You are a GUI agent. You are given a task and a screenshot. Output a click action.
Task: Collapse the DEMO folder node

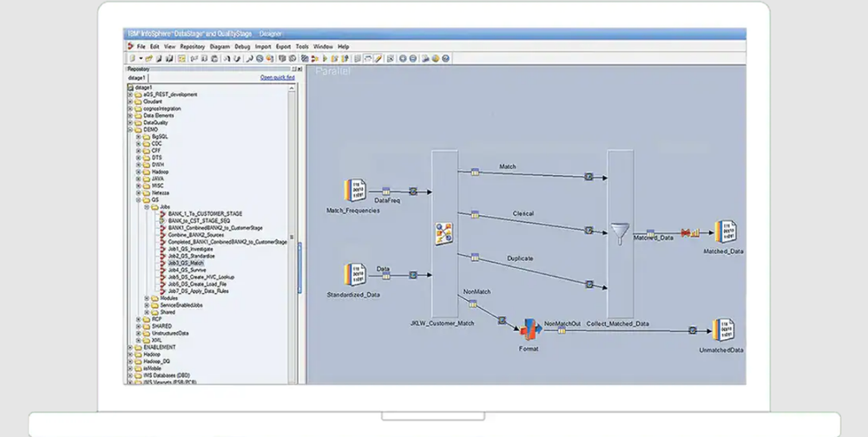(131, 129)
